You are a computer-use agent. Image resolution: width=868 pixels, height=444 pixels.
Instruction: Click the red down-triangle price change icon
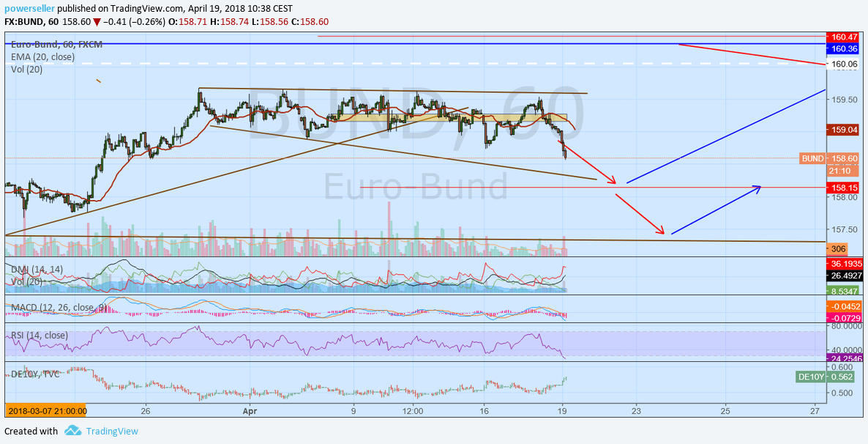[97, 22]
